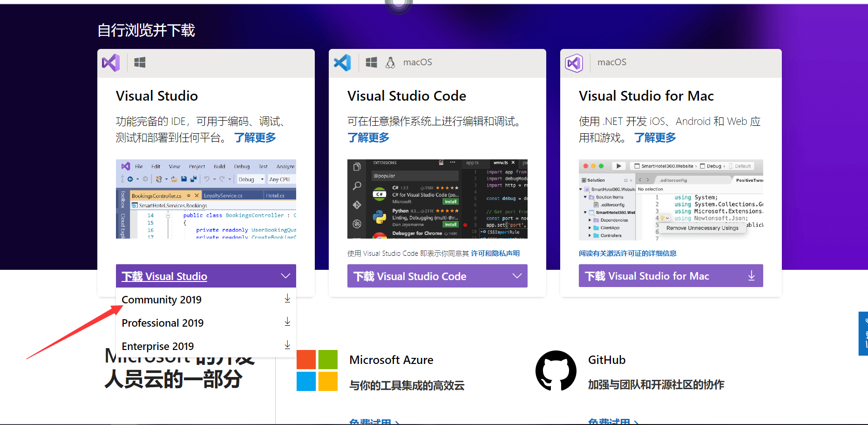Viewport: 868px width, 425px height.
Task: Click the Visual Studio for Mac logo icon
Action: click(574, 62)
